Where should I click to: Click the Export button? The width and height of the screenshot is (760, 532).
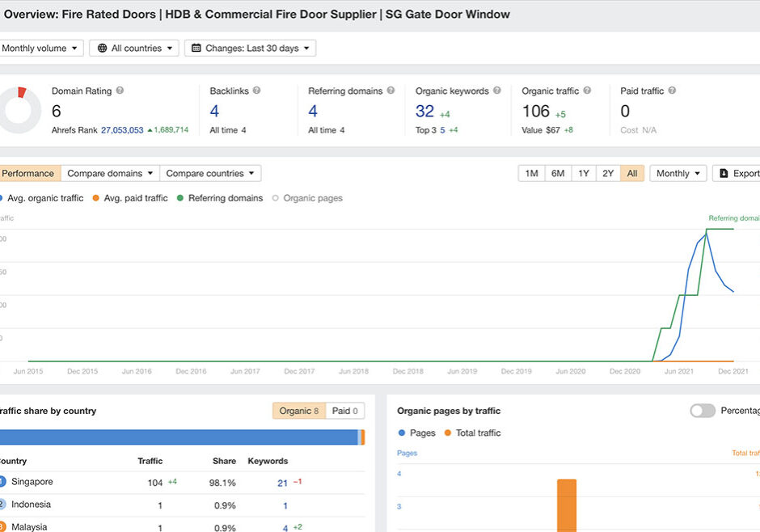pyautogui.click(x=738, y=174)
